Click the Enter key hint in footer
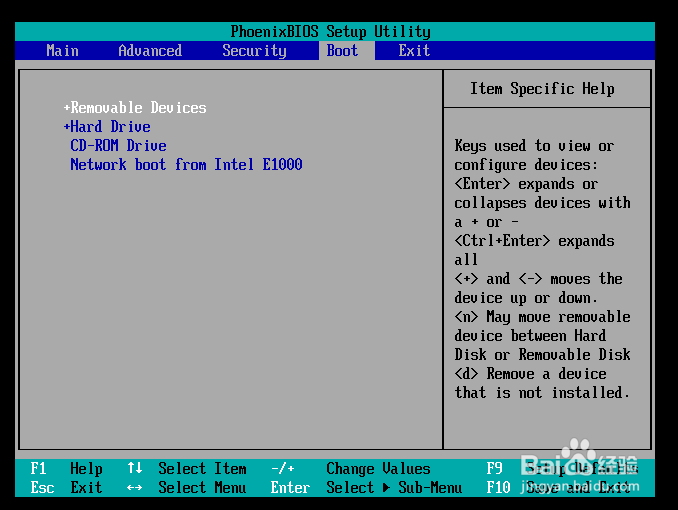 click(290, 488)
